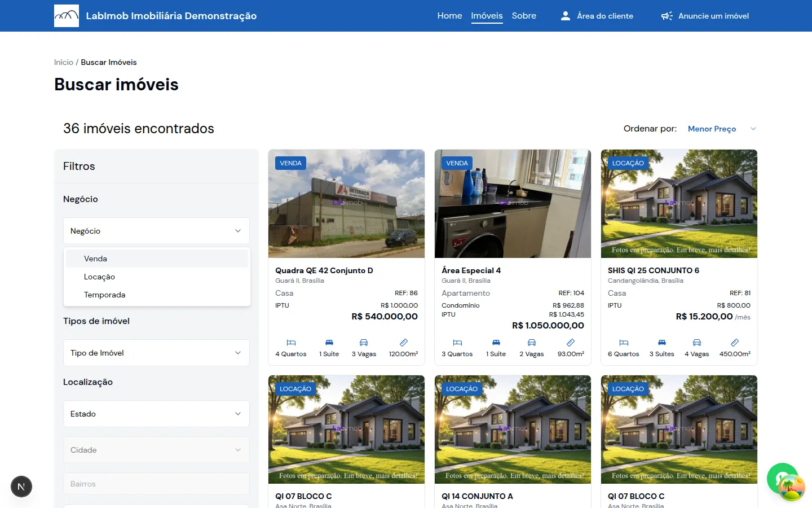The image size is (812, 508).
Task: Click bed icon on Quadra QE 42 card
Action: tap(291, 343)
